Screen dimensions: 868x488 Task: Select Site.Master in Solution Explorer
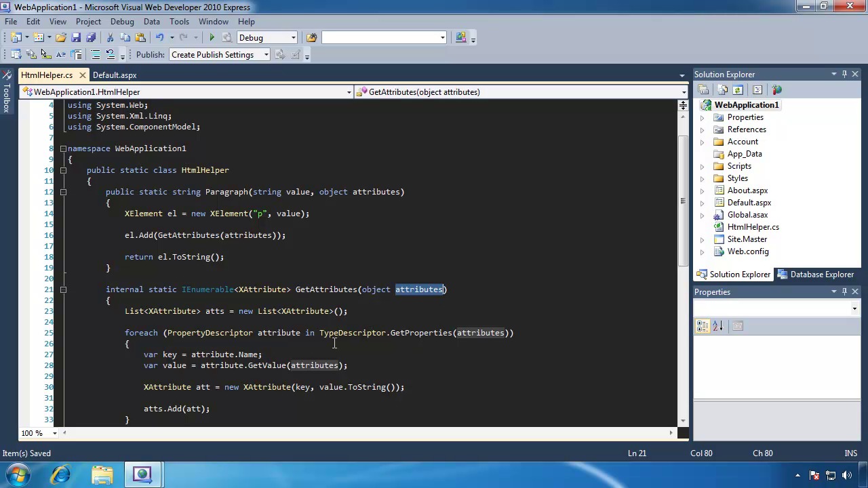pos(747,239)
